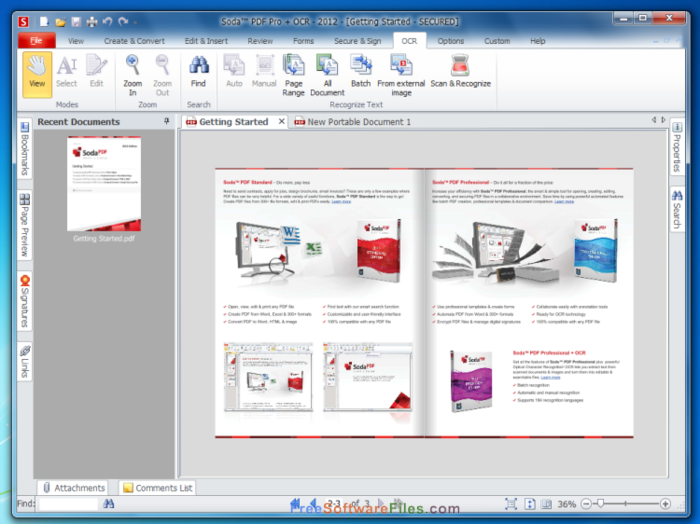The height and width of the screenshot is (524, 700).
Task: Recognize text in All Document
Action: [327, 75]
